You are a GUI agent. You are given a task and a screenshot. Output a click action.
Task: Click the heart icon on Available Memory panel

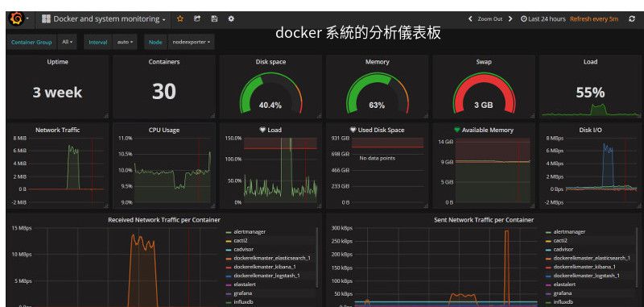click(x=456, y=130)
